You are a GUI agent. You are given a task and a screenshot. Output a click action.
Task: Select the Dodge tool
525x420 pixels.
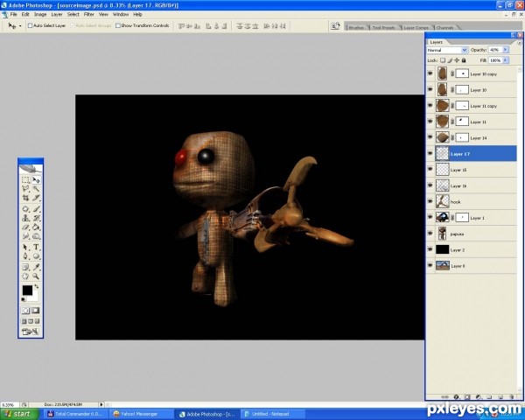click(36, 236)
